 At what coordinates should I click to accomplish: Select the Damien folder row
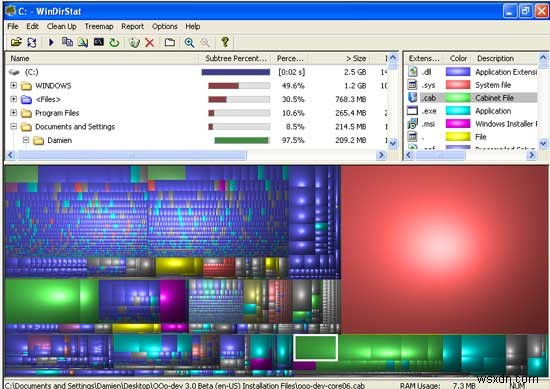point(196,140)
